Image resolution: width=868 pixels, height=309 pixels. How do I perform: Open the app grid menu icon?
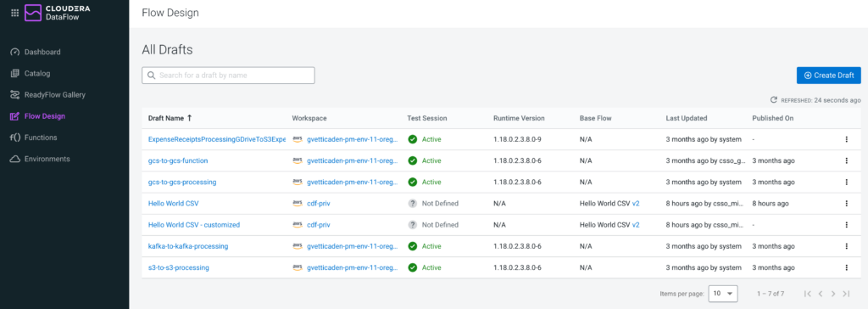coord(15,13)
